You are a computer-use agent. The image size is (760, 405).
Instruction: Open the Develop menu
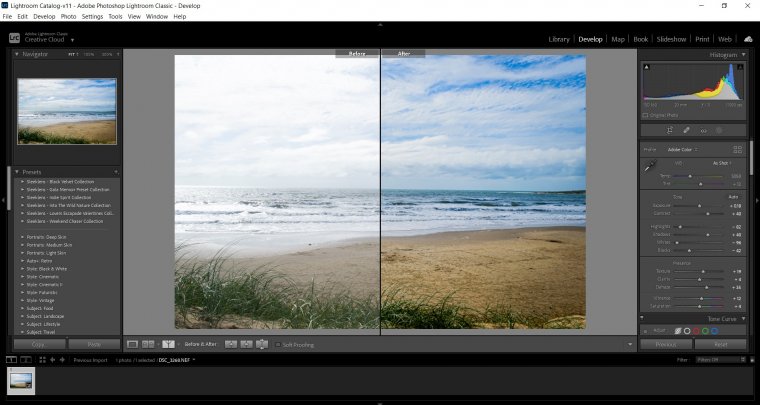pos(44,16)
